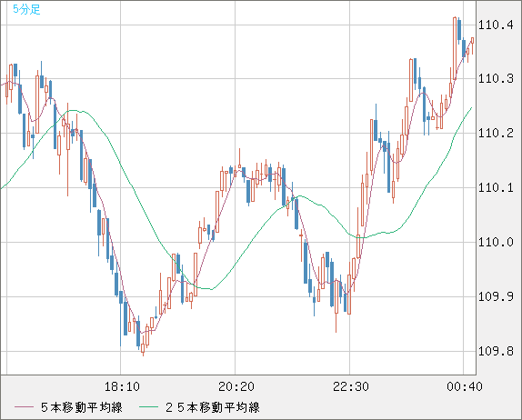Viewport: 522px width, 420px height.
Task: Click the 22:30 time axis label
Action: coord(351,386)
